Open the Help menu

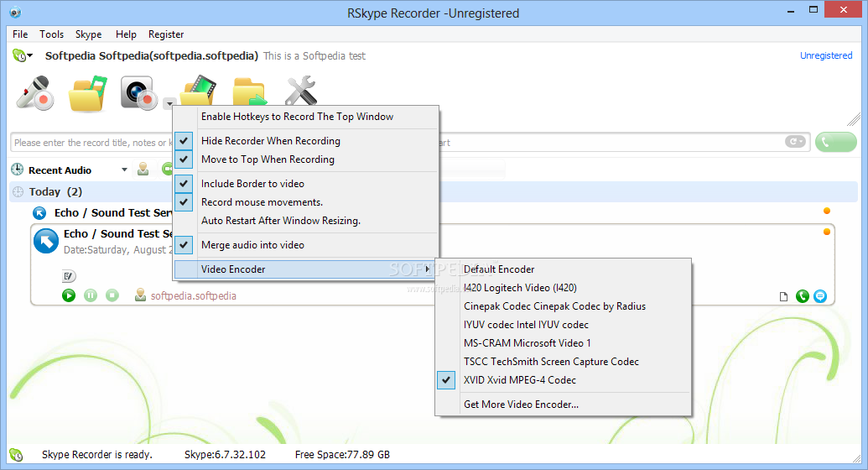point(126,34)
